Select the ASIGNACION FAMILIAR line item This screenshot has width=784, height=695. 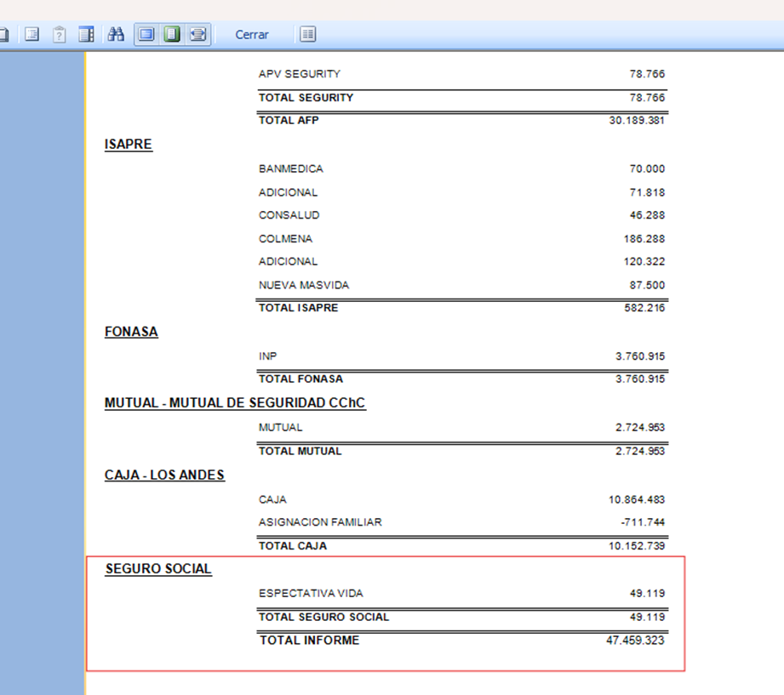point(320,522)
